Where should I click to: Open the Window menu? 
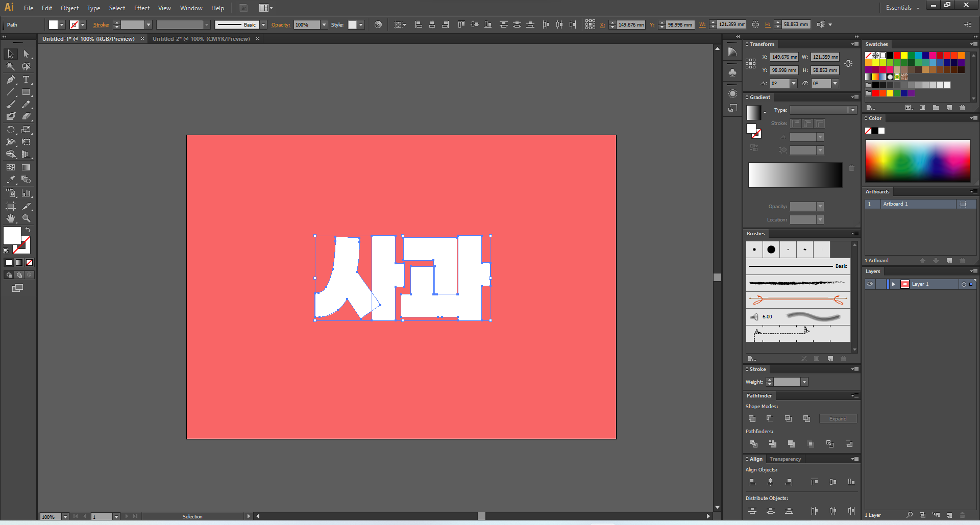191,8
